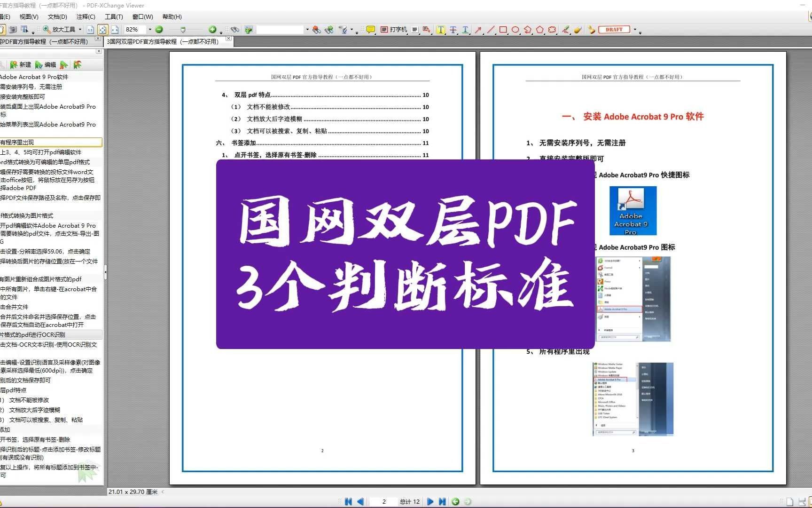Click TOC entry 文档不能被修改
Screen dimensions: 812x508
pyautogui.click(x=268, y=107)
